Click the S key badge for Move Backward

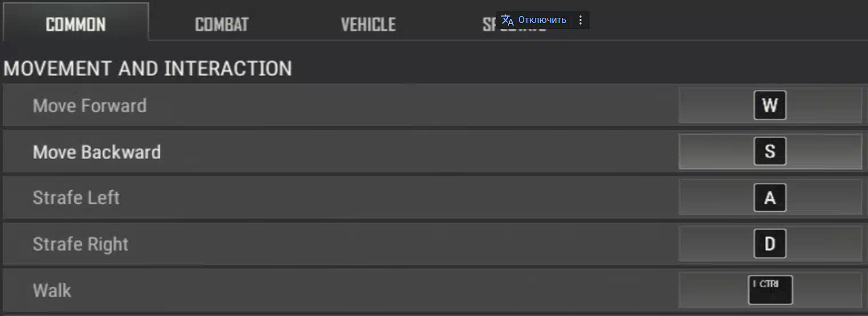pos(770,152)
